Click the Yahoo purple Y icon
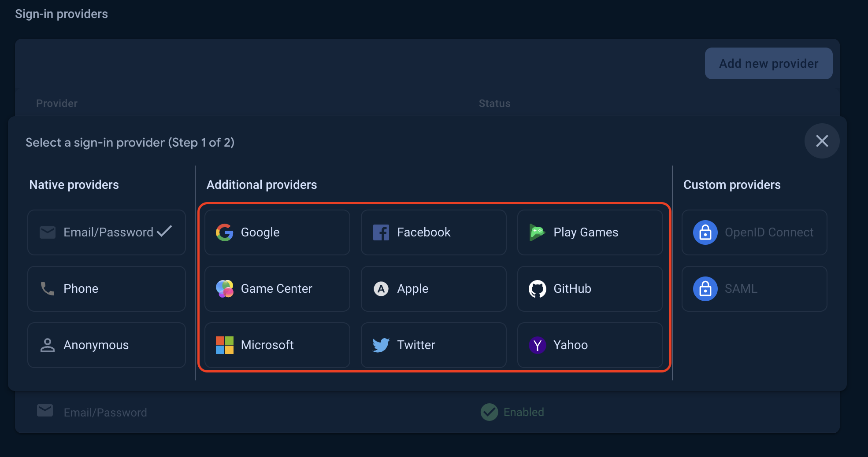The height and width of the screenshot is (457, 868). click(537, 345)
